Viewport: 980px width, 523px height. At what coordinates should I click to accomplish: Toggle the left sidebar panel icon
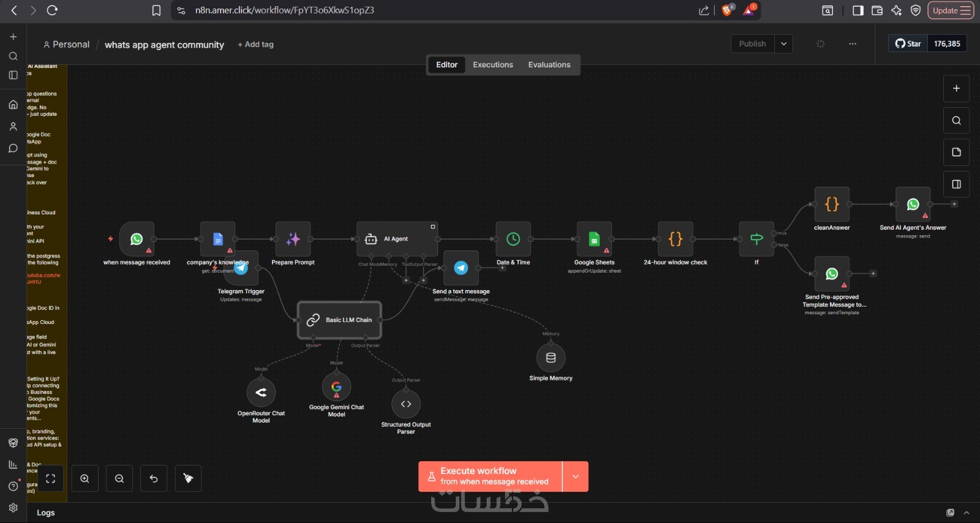[x=13, y=75]
